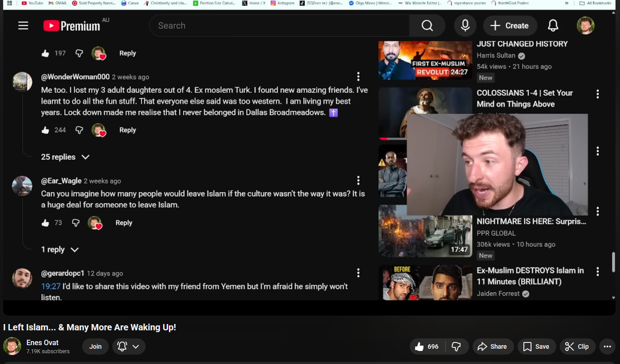Viewport: 620px width, 364px height.
Task: Like the video with 696 likes
Action: click(x=427, y=346)
